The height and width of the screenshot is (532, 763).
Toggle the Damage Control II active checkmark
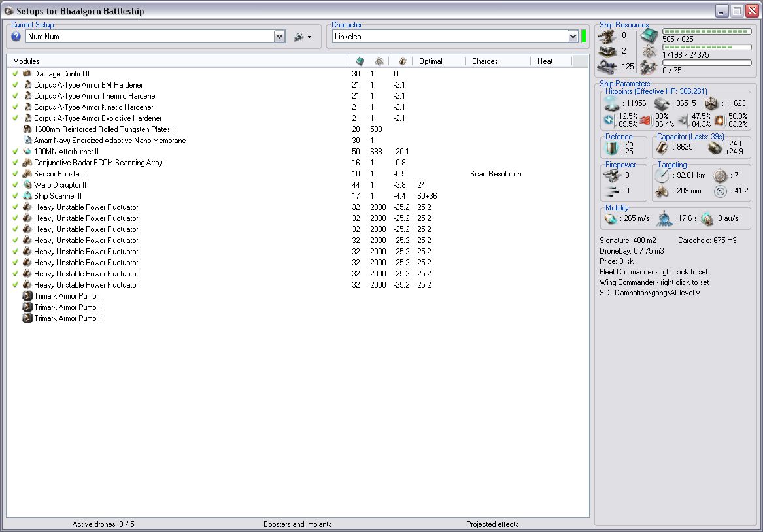point(15,73)
